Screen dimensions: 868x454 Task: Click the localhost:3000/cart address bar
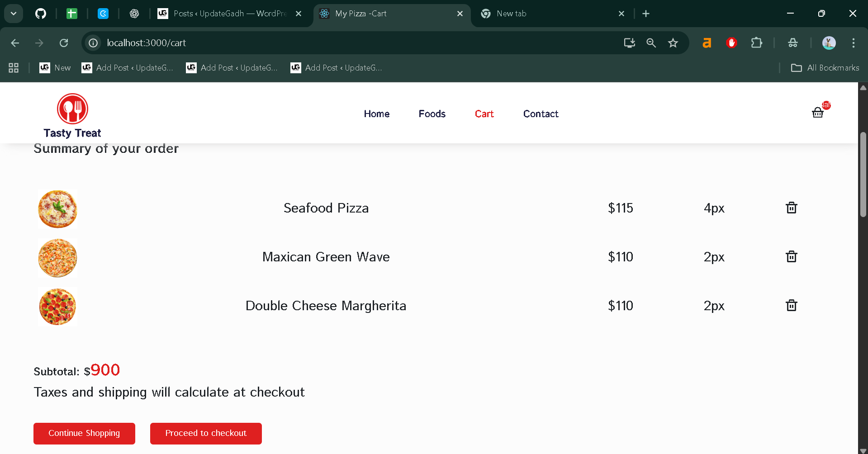[317, 43]
